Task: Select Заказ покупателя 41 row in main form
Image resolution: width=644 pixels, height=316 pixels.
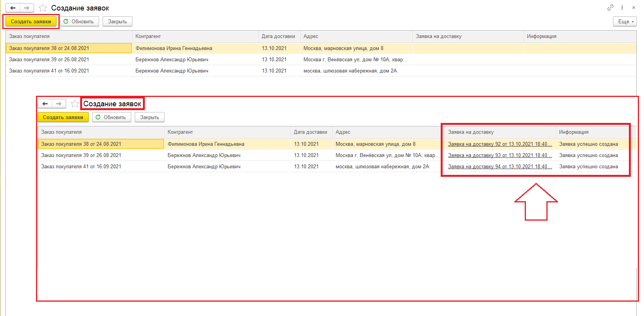Action: tap(69, 71)
